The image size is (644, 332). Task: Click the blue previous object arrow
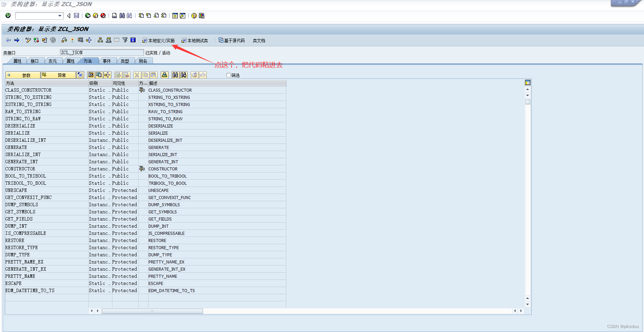click(x=9, y=40)
